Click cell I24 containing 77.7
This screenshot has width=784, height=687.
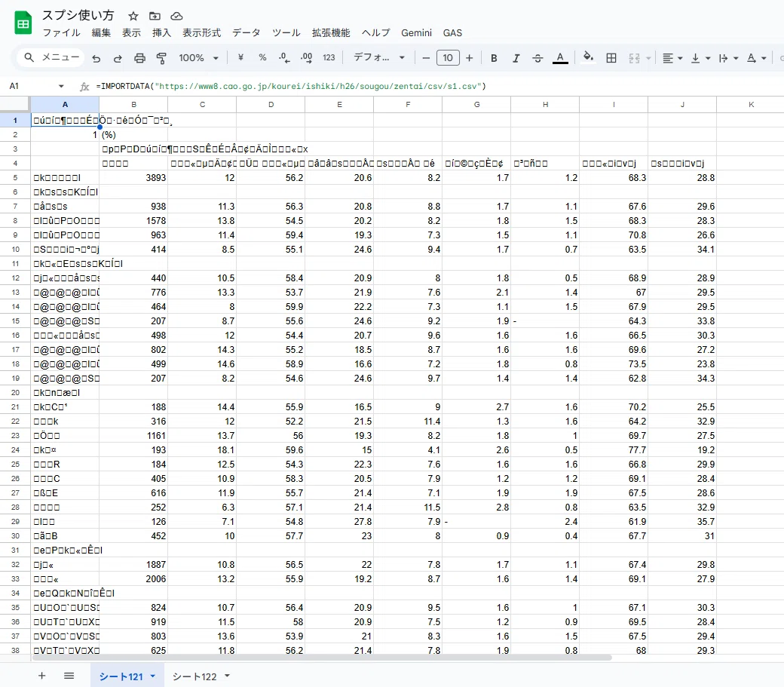tap(614, 450)
